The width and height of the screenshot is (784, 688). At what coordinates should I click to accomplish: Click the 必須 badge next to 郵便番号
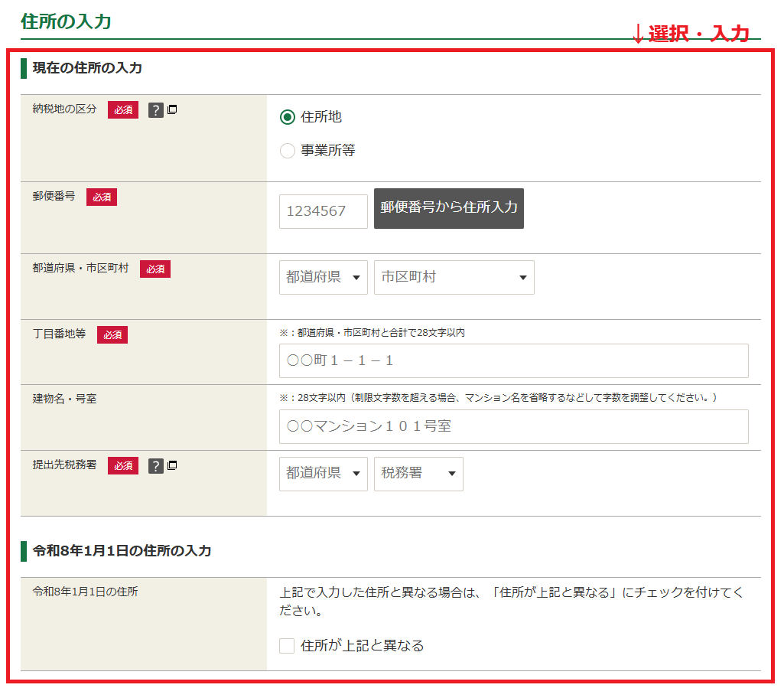pos(102,197)
